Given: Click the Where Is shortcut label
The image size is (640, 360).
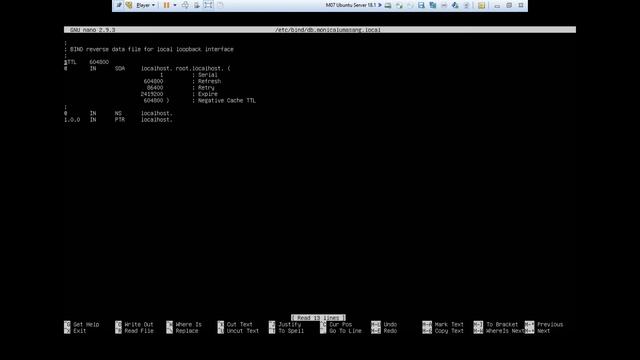Looking at the screenshot, I should [x=189, y=324].
